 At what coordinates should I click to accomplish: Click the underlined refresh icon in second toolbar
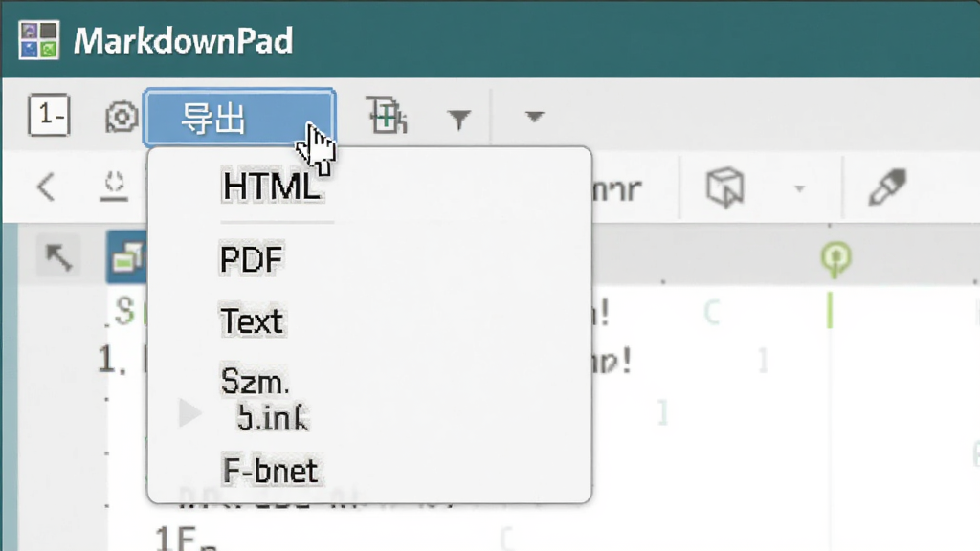115,187
